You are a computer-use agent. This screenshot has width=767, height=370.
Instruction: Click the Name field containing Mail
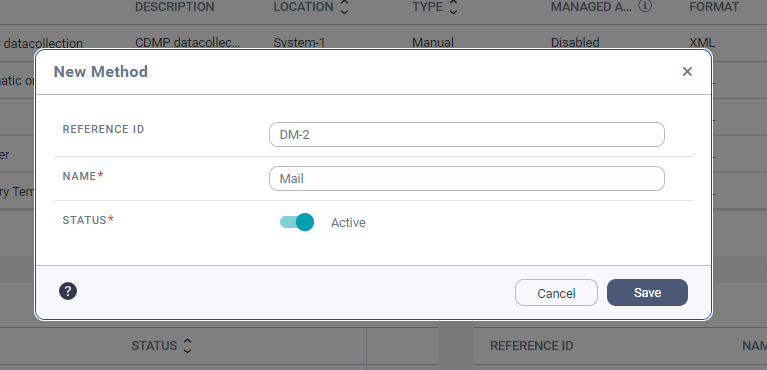[467, 179]
